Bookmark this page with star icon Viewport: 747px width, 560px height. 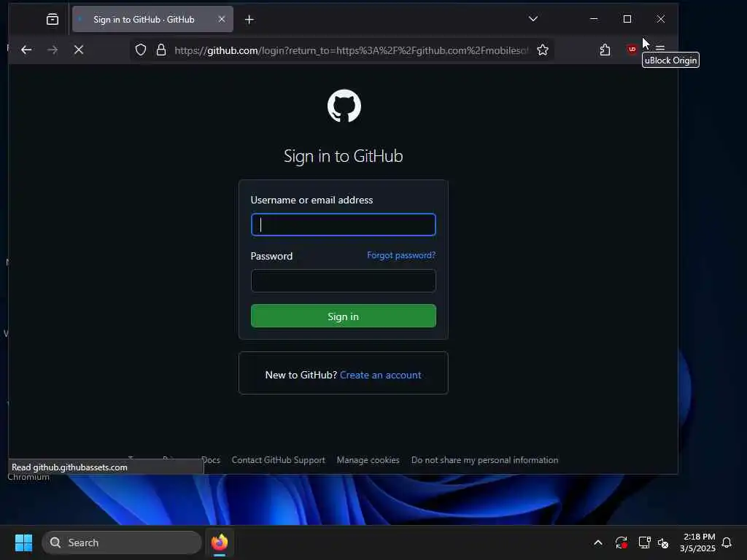click(543, 50)
